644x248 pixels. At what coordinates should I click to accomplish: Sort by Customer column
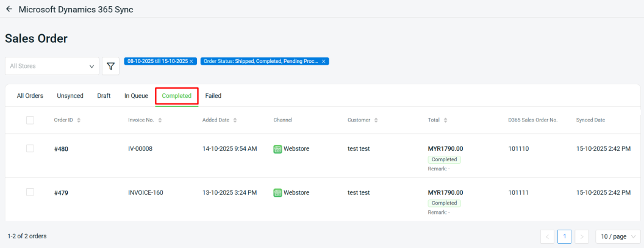[376, 120]
